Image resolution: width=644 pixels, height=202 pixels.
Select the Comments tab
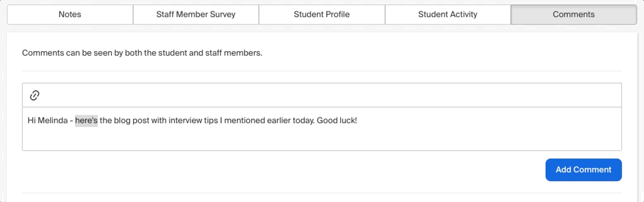(574, 14)
